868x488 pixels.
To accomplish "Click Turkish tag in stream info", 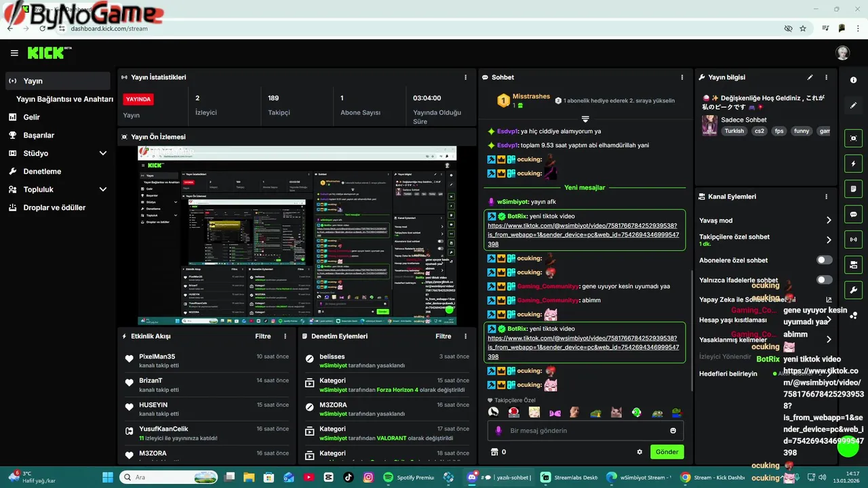I will click(x=734, y=131).
